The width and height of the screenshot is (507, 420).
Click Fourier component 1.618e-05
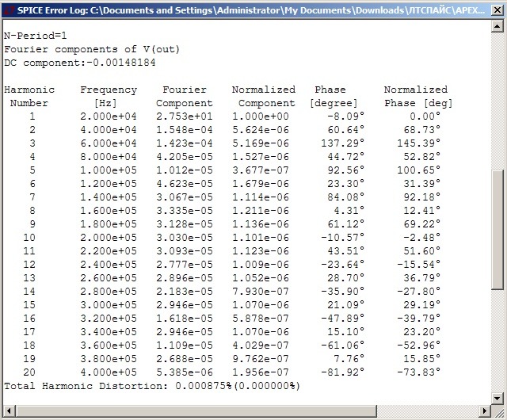(185, 319)
